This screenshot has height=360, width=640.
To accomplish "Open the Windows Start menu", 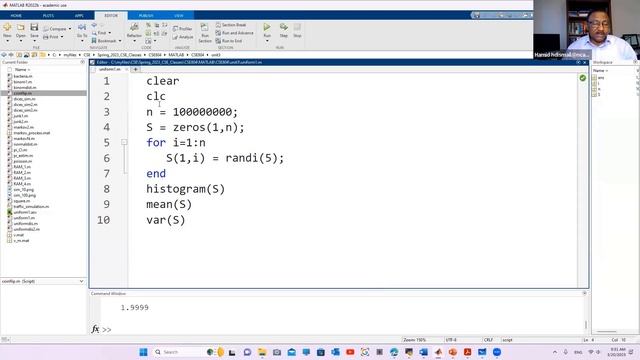I will point(143,352).
